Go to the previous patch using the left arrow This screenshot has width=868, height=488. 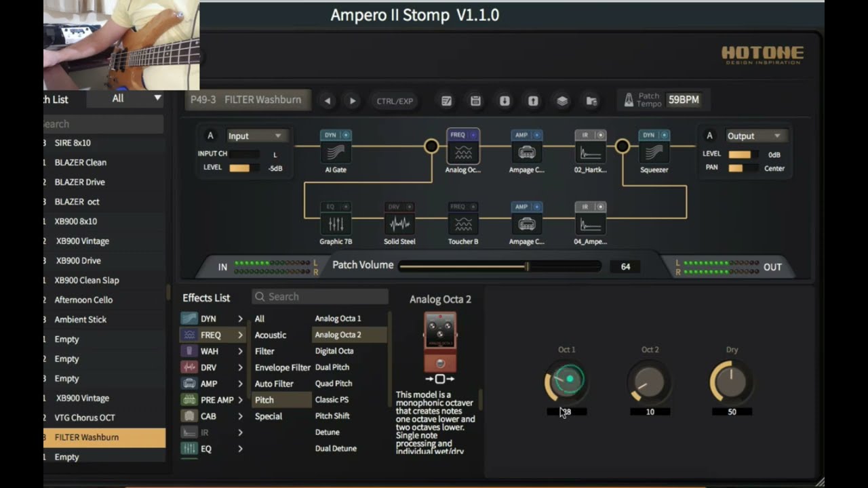328,101
